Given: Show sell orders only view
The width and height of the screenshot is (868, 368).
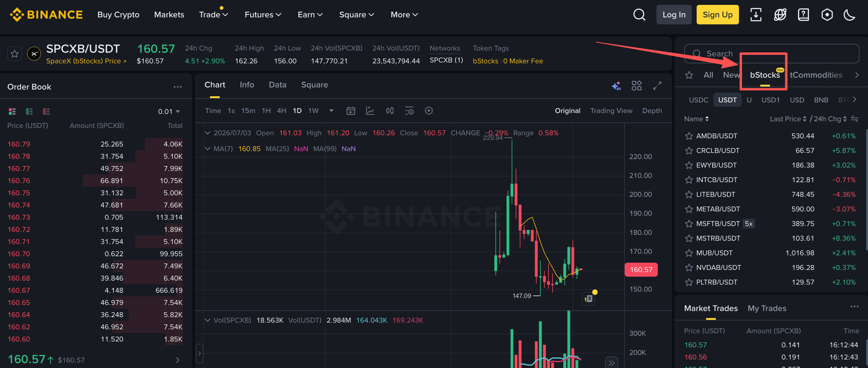Looking at the screenshot, I should pos(46,111).
